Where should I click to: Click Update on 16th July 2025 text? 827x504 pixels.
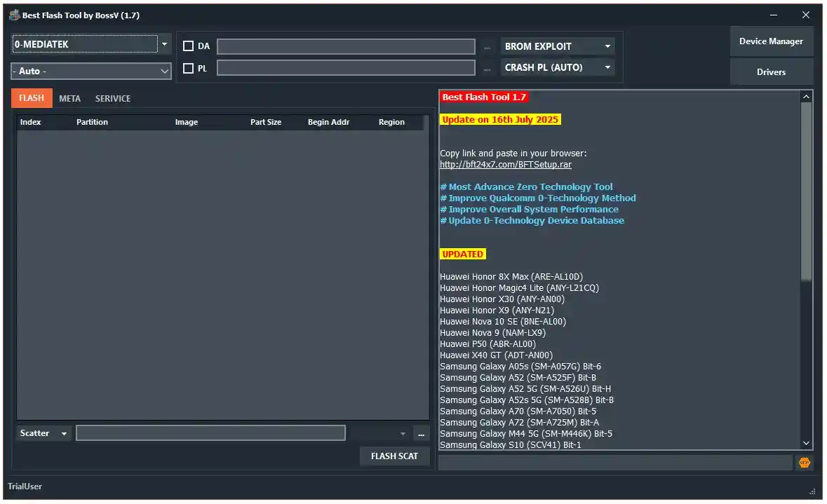click(500, 120)
